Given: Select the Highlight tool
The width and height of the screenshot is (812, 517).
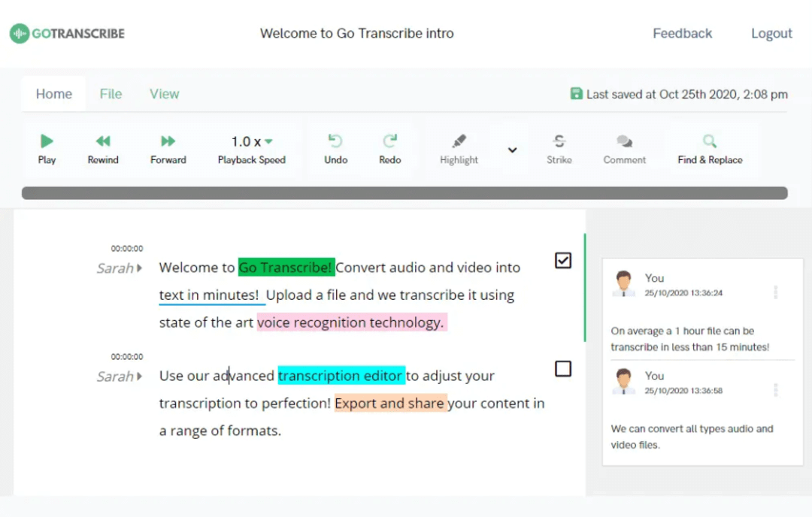Looking at the screenshot, I should tap(459, 147).
